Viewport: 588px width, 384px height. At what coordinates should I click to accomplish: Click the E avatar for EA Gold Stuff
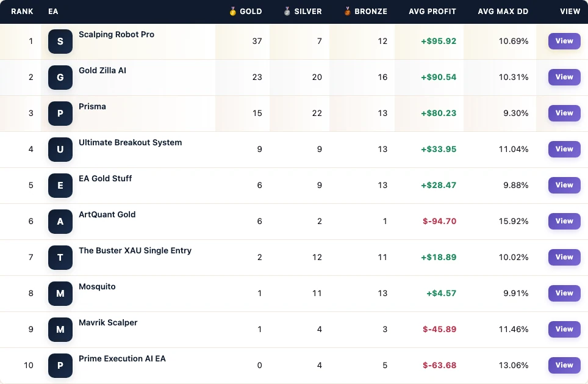point(60,186)
